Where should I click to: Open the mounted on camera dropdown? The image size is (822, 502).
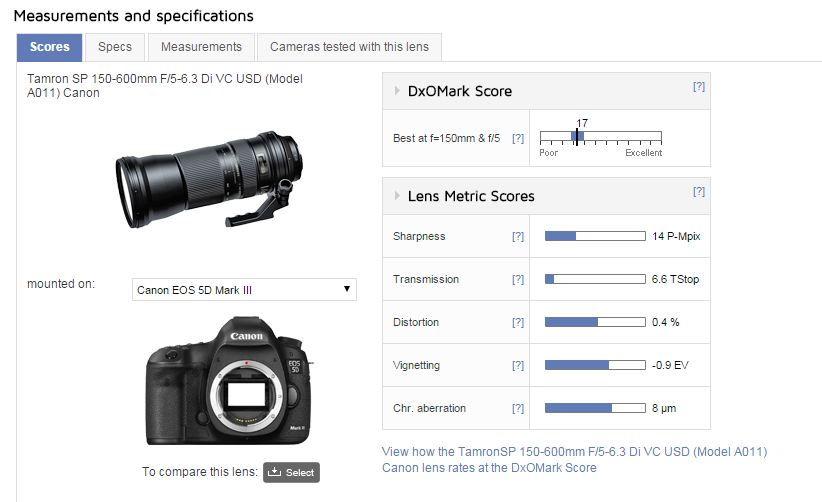coord(244,290)
